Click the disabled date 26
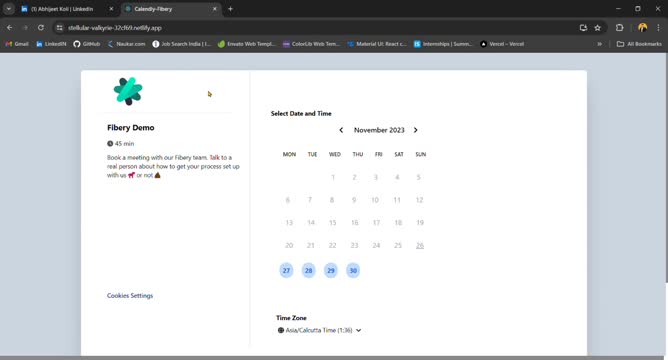The height and width of the screenshot is (360, 668). [x=420, y=245]
